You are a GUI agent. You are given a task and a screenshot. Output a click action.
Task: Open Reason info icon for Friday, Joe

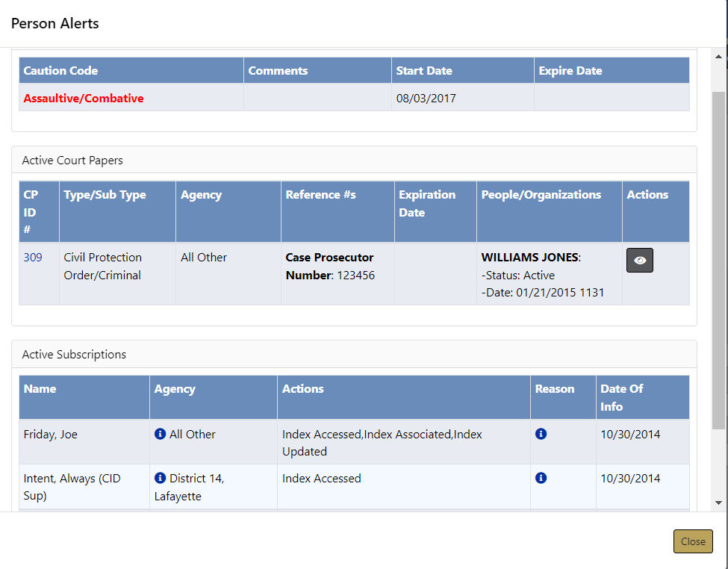(541, 434)
